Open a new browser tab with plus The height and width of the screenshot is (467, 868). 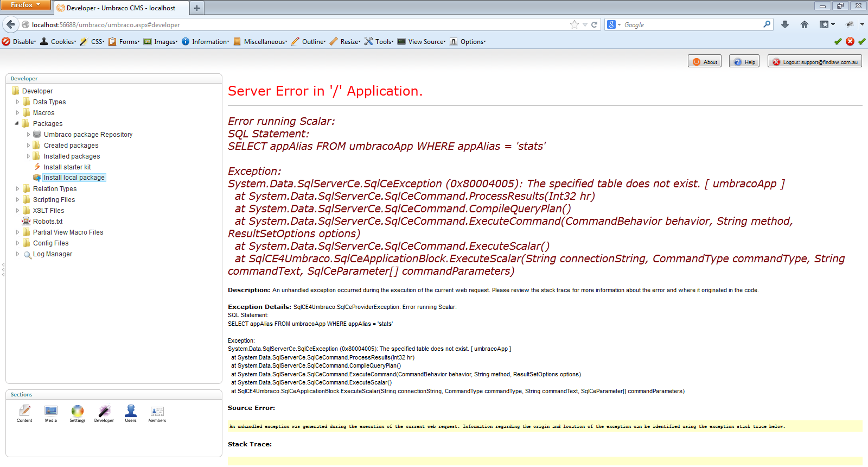click(x=197, y=8)
